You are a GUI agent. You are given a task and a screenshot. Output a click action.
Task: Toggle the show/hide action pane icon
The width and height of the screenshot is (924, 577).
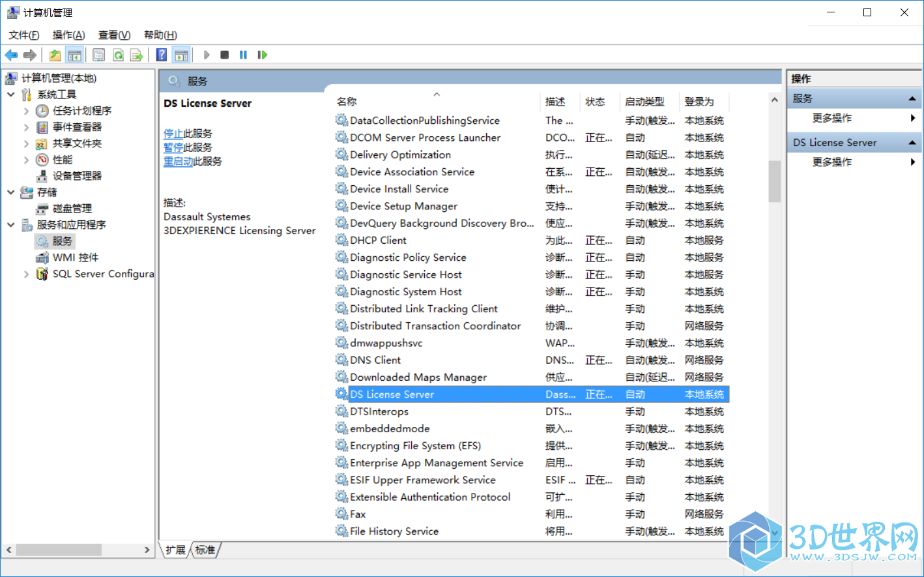click(x=181, y=55)
